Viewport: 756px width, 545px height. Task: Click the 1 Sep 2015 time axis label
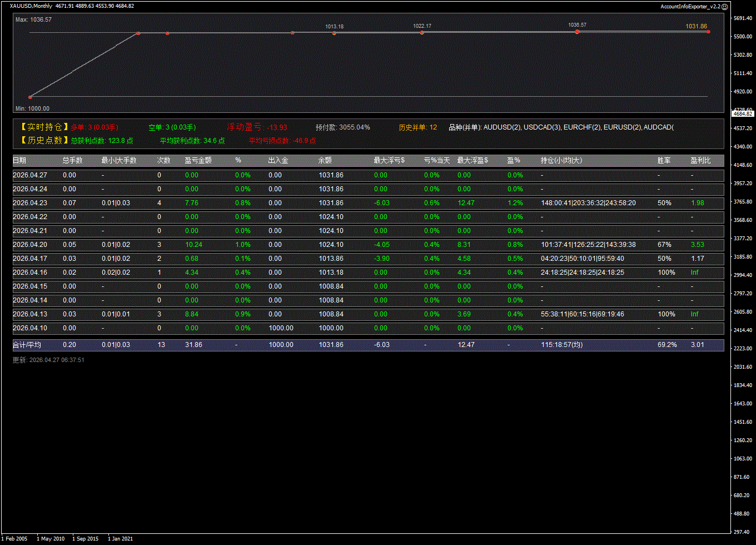85,538
